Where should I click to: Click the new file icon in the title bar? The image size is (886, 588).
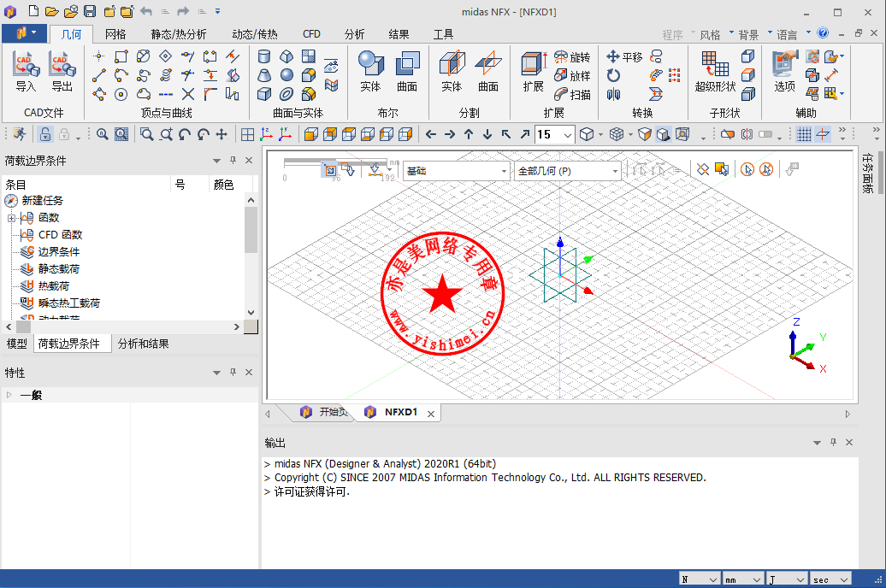pyautogui.click(x=33, y=11)
